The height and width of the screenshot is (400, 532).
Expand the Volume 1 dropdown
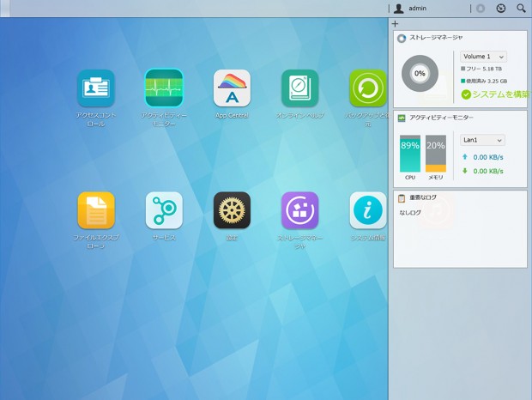483,57
